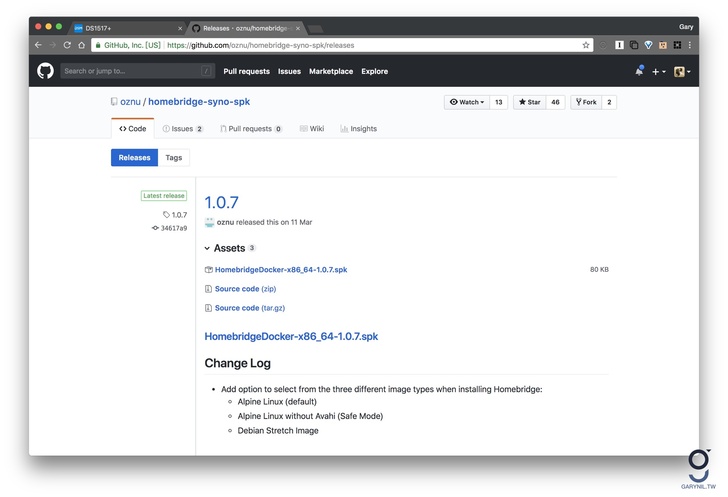728x497 pixels.
Task: Open the Chrome three-dot menu
Action: point(691,45)
